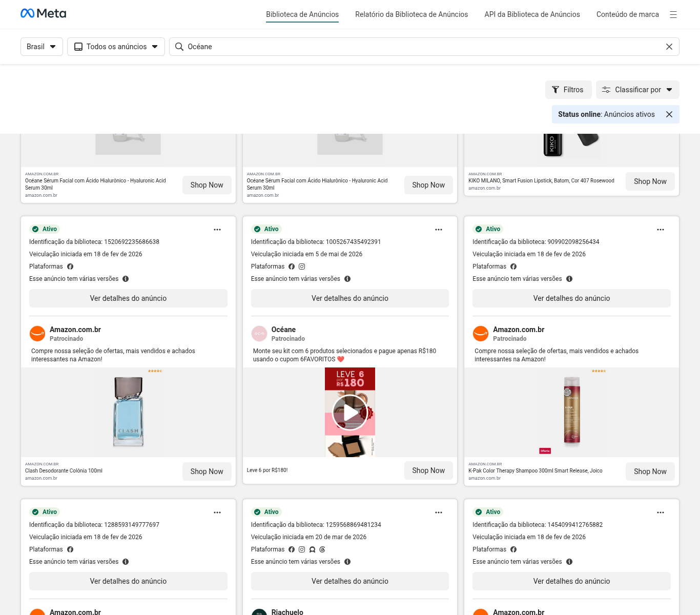Open Amazon.com.br name on Clash ad
The image size is (700, 615).
pyautogui.click(x=75, y=330)
